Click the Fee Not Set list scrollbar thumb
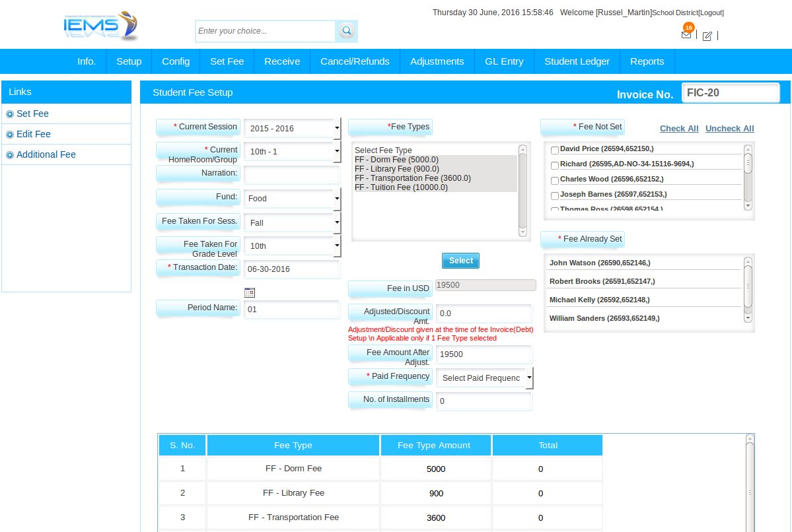792x532 pixels. pos(748,163)
